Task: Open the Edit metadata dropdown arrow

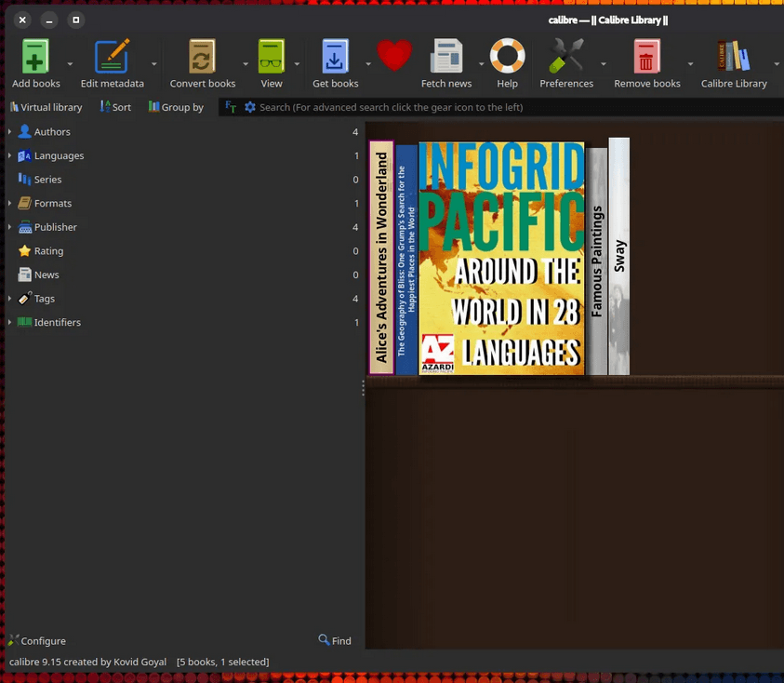Action: [154, 64]
